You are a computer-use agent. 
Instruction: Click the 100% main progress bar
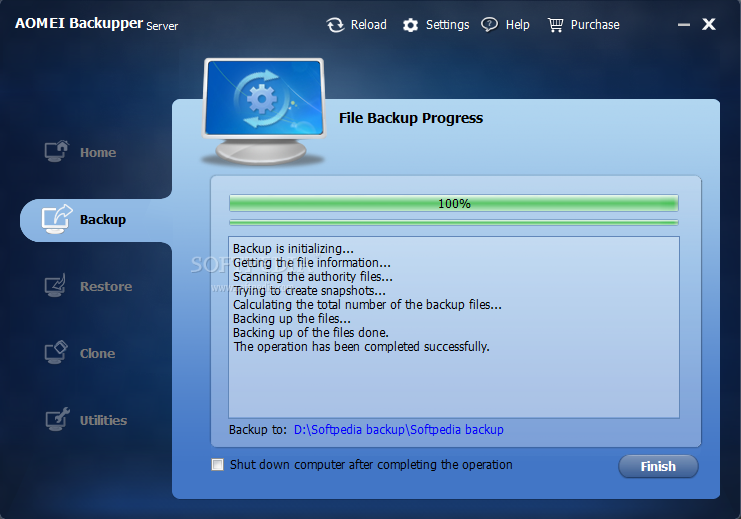pyautogui.click(x=454, y=204)
